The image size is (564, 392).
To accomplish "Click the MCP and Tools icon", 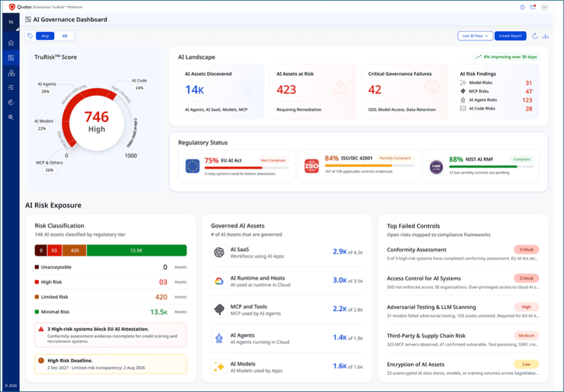I will coord(219,310).
